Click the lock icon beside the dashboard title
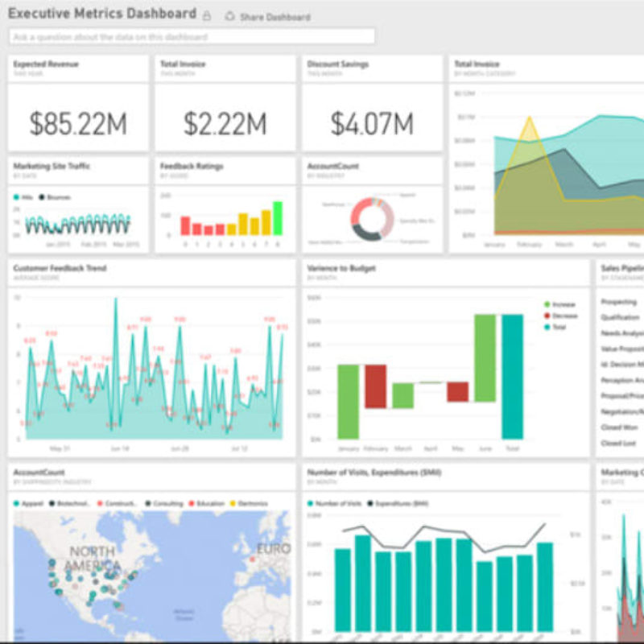644x644 pixels. pos(207,16)
